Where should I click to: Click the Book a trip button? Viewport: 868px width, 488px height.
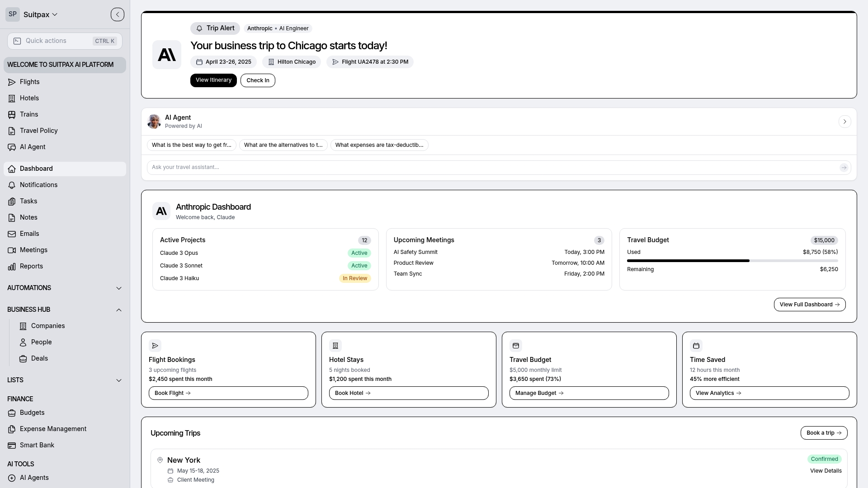824,433
